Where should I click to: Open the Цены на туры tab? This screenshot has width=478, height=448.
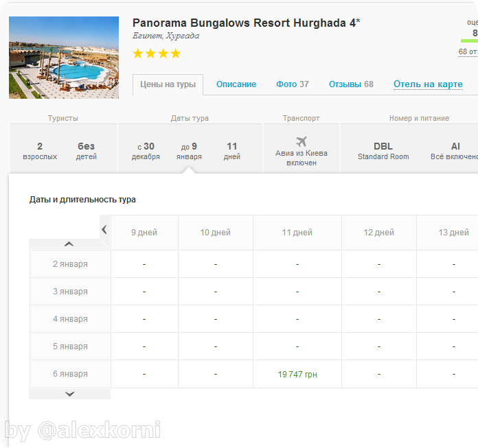click(168, 84)
